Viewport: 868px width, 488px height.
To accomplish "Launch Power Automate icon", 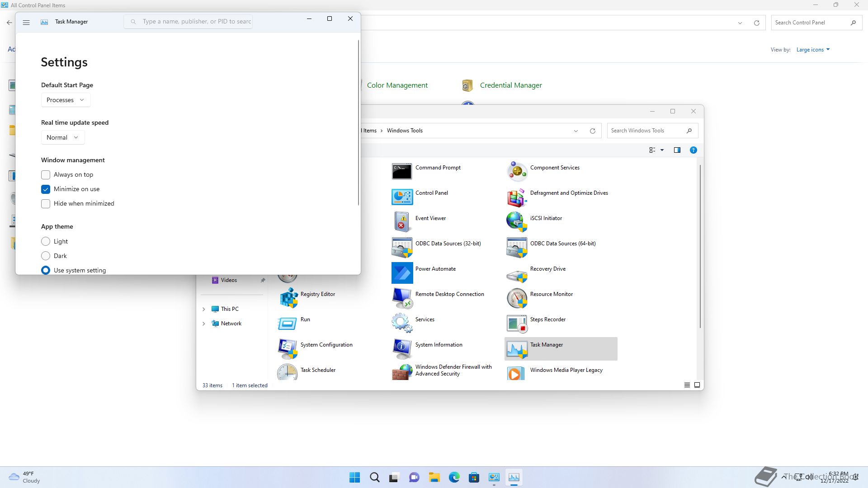I will pyautogui.click(x=402, y=272).
